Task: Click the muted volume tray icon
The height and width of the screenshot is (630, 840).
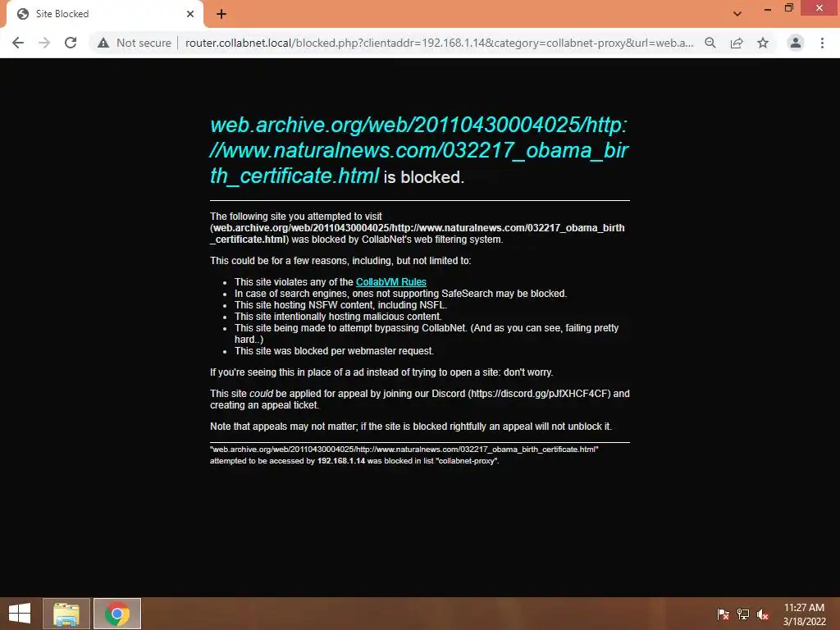Action: [763, 614]
